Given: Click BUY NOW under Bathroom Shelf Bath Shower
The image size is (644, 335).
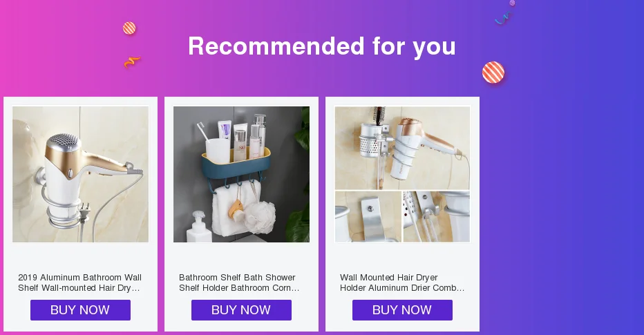Looking at the screenshot, I should click(242, 310).
